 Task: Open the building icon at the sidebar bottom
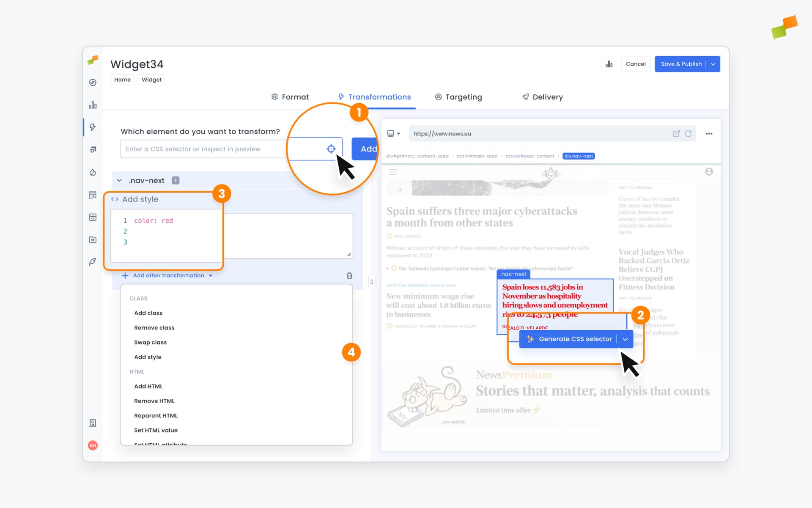click(93, 422)
